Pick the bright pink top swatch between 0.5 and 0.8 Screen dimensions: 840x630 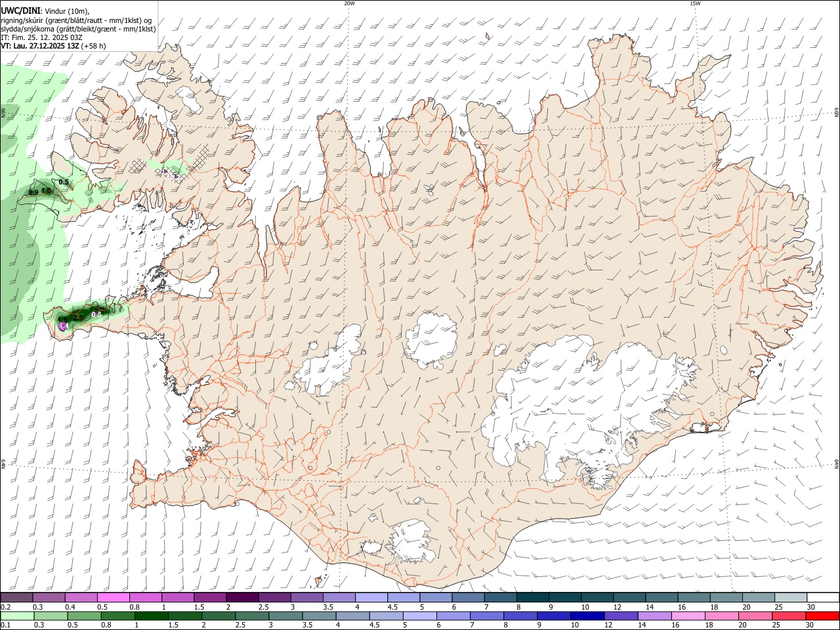pyautogui.click(x=113, y=598)
